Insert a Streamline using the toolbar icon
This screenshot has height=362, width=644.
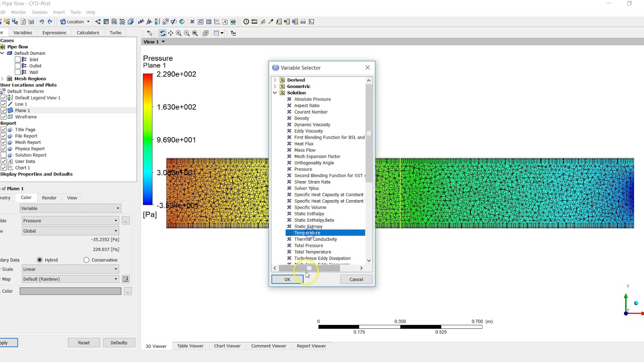click(x=114, y=22)
